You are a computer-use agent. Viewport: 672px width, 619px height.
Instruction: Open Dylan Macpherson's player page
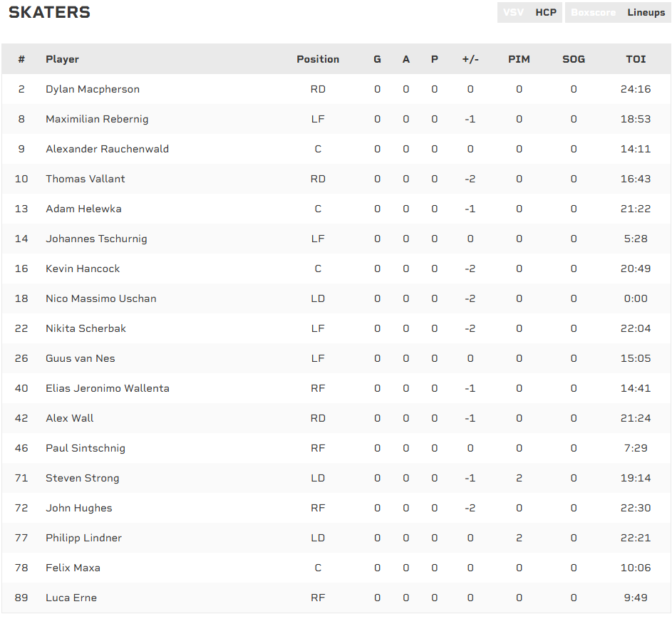[93, 89]
